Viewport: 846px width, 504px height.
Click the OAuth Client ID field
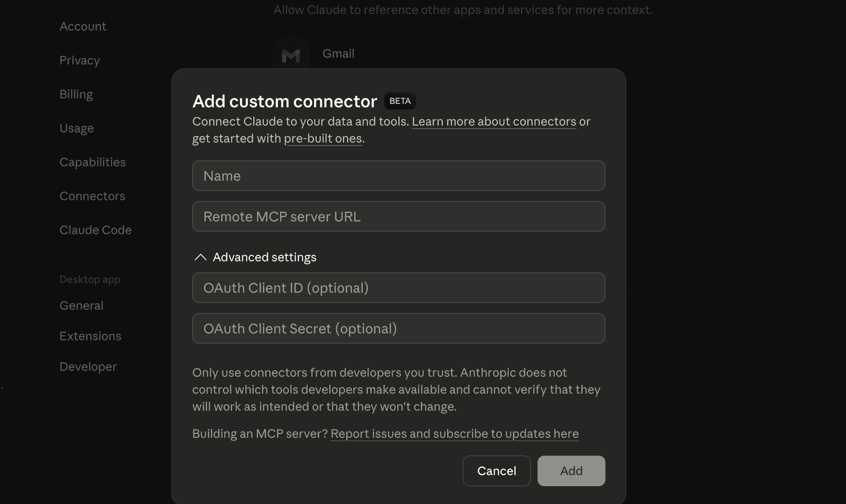coord(398,288)
